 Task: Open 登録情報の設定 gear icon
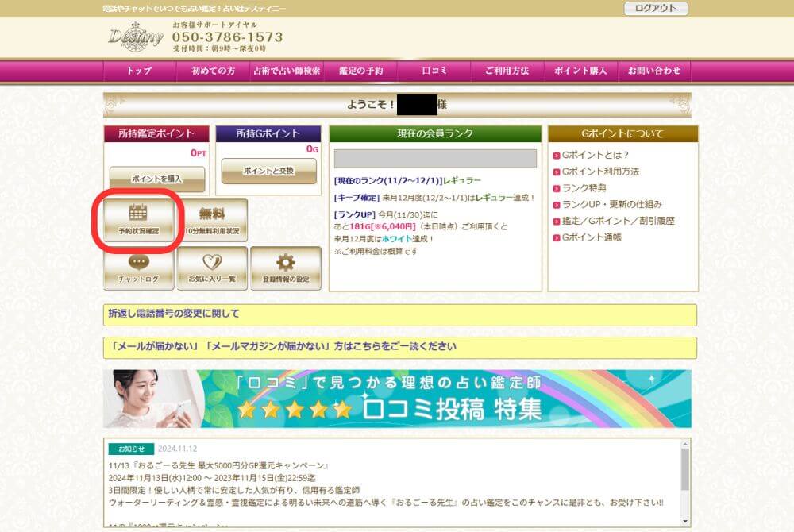(286, 268)
